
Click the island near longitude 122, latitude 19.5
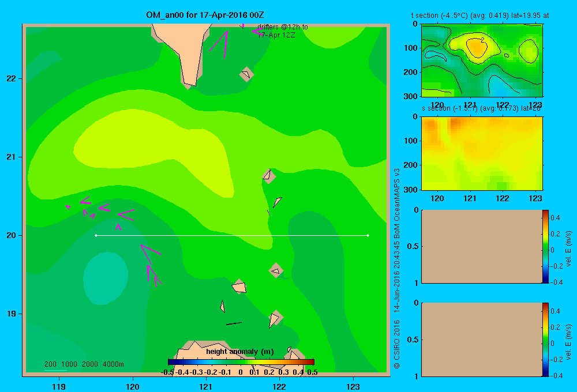tap(276, 270)
